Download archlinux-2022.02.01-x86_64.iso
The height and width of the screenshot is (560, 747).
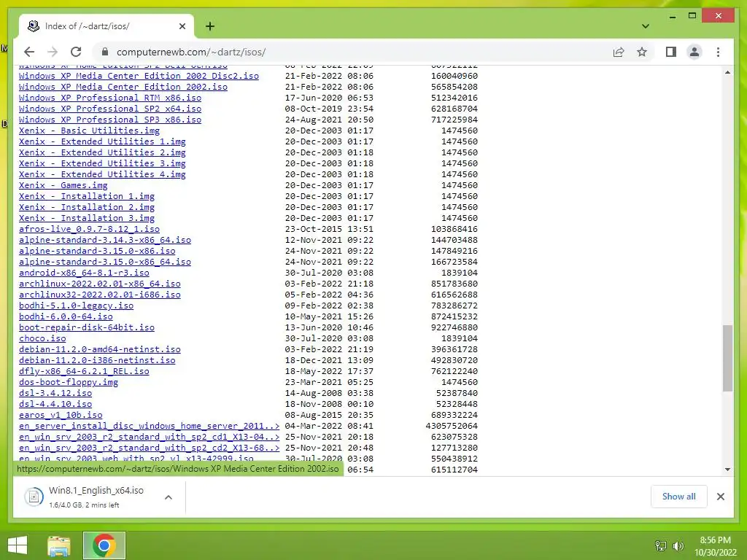99,284
